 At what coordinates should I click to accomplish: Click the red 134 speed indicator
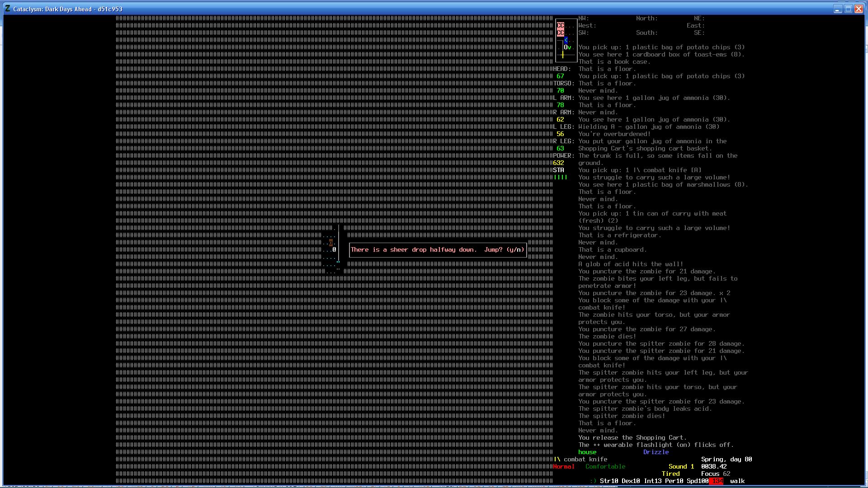[716, 481]
